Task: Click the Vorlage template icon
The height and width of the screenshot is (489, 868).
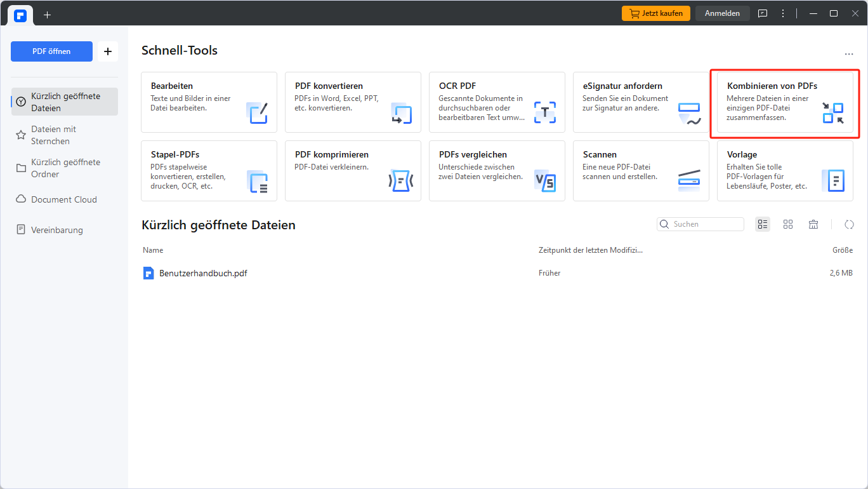Action: [x=833, y=181]
